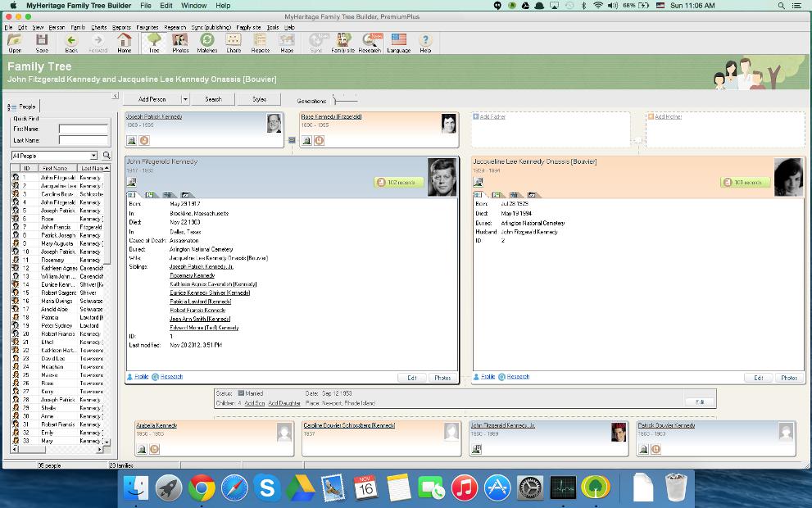Open the Reports toolbar icon
This screenshot has height=508, width=812.
260,40
